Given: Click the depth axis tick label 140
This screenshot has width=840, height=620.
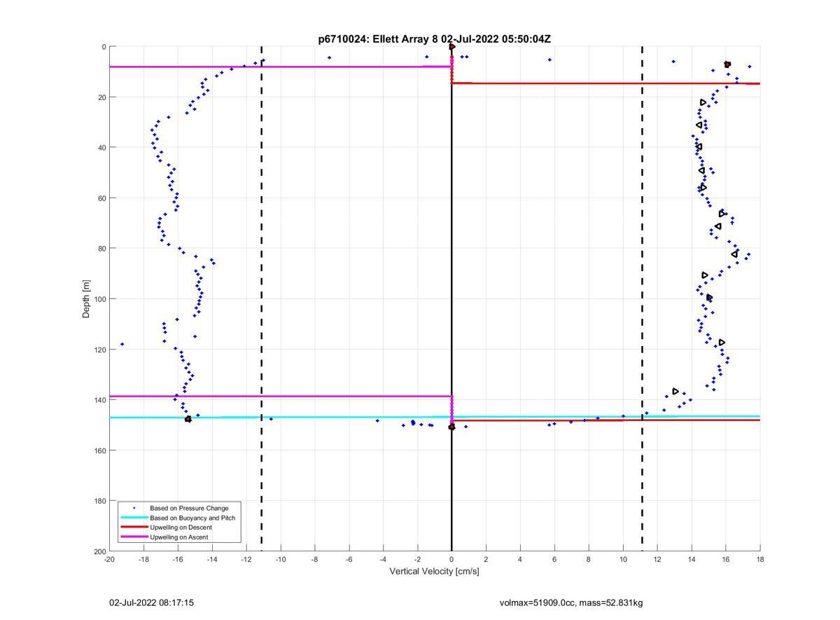Looking at the screenshot, I should click(x=99, y=400).
